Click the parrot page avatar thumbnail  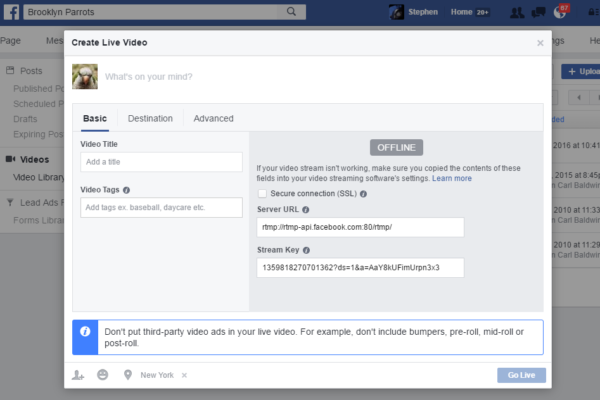(85, 77)
